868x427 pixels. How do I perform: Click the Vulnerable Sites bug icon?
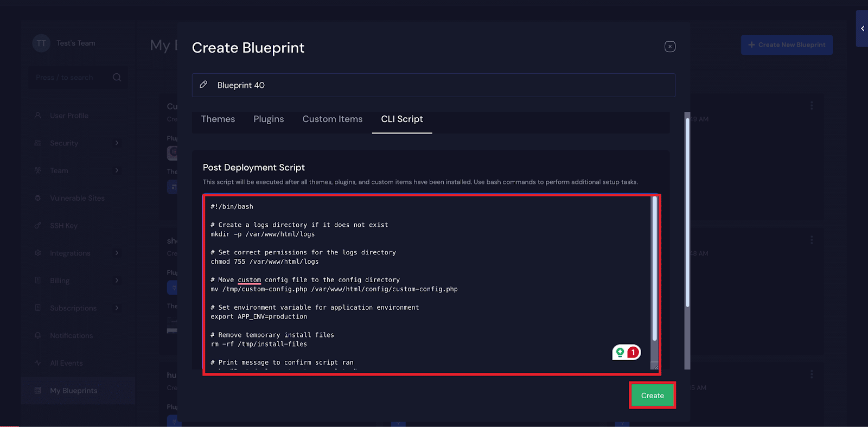(x=38, y=198)
